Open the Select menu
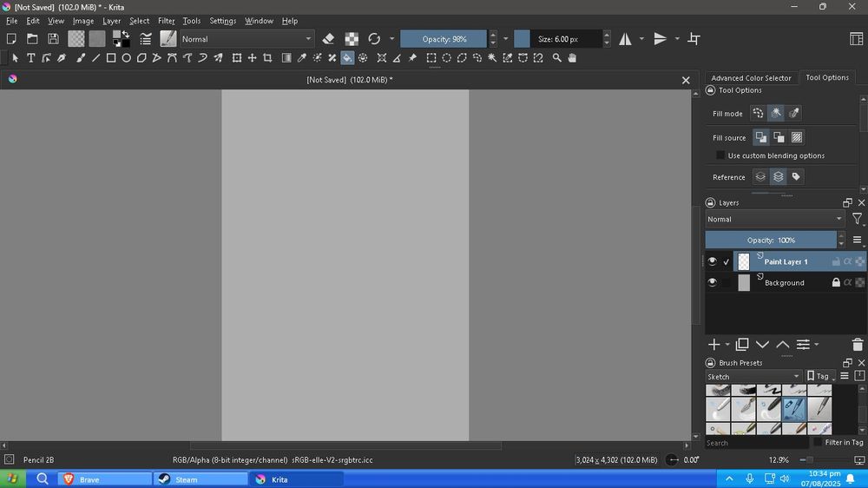This screenshot has width=868, height=488. (139, 21)
